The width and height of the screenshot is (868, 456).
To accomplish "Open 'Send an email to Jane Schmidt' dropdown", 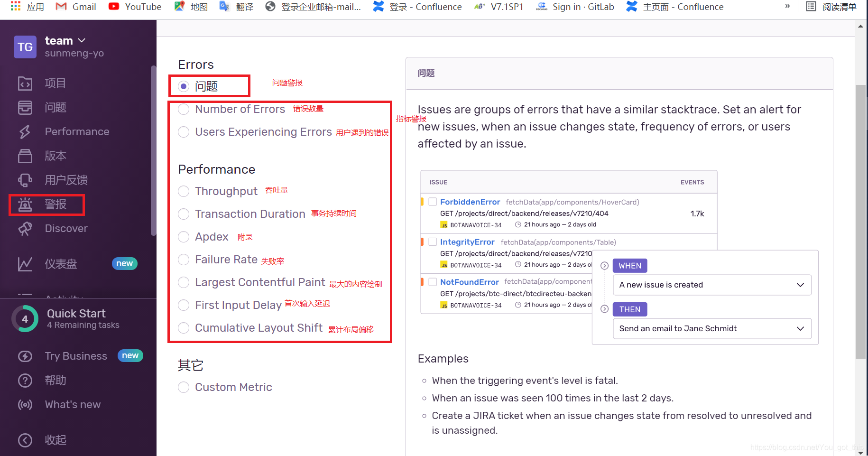I will [712, 328].
